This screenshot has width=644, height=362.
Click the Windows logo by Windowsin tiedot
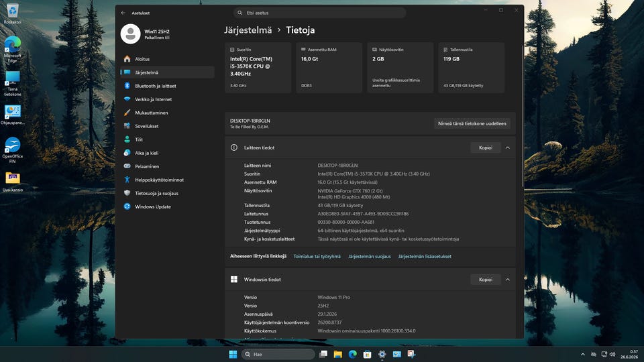234,280
